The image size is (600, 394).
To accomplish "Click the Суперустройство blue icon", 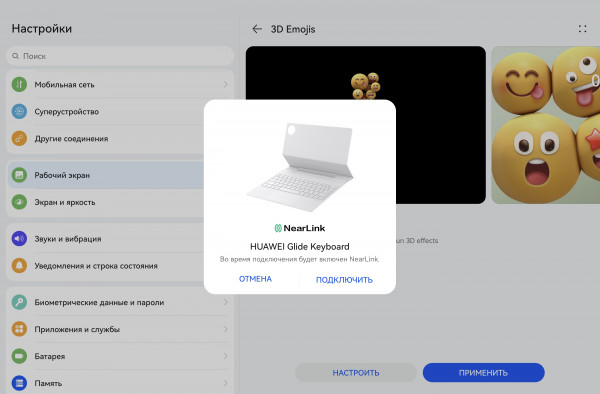I will coord(19,111).
